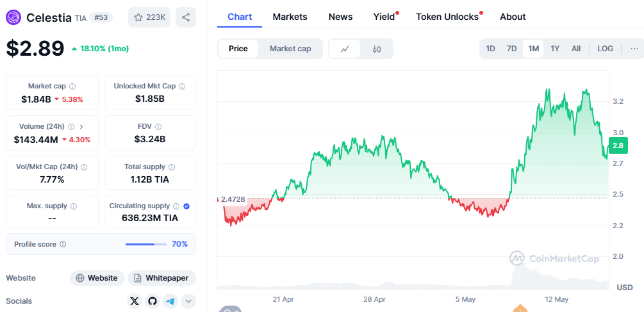
Task: Click info icon next to FDV
Action: pos(158,126)
